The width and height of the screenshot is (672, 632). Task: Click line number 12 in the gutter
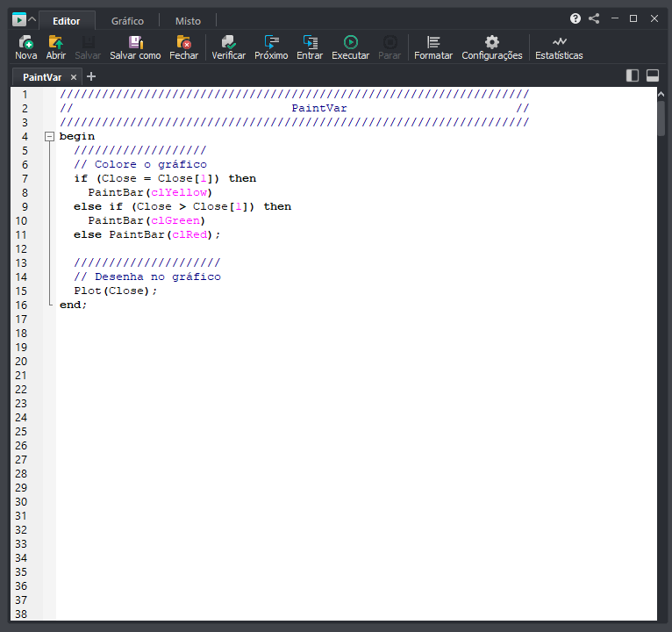pyautogui.click(x=21, y=249)
